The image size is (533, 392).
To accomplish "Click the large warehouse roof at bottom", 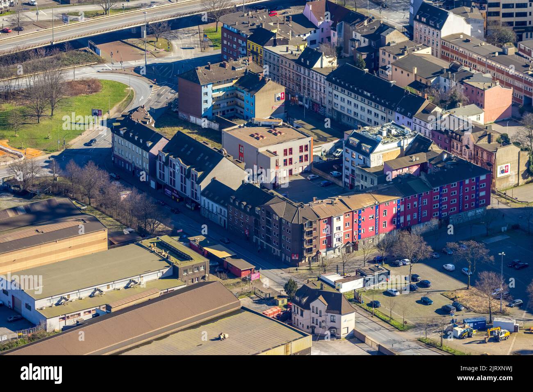I will point(164,324).
